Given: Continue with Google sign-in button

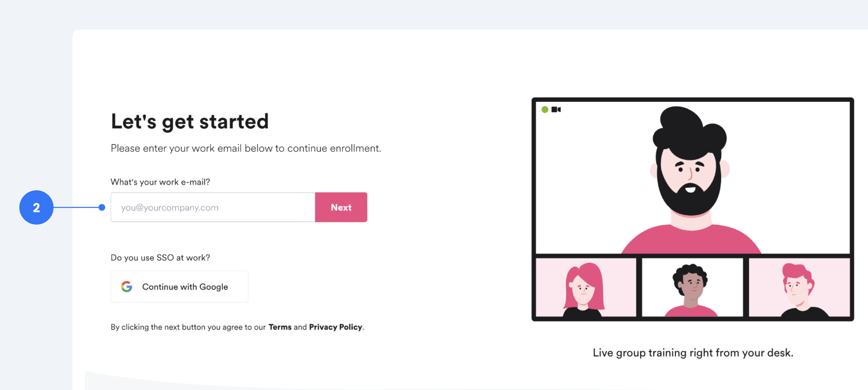Looking at the screenshot, I should coord(180,287).
